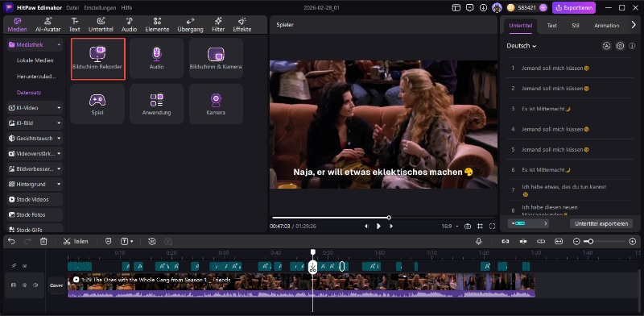Open the Bildschirm & Kamera recorder
The image size is (644, 316).
216,58
